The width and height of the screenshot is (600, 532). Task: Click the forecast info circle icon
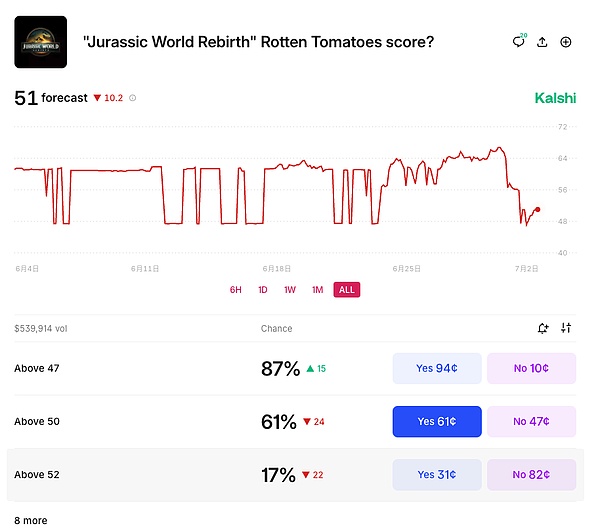click(133, 98)
